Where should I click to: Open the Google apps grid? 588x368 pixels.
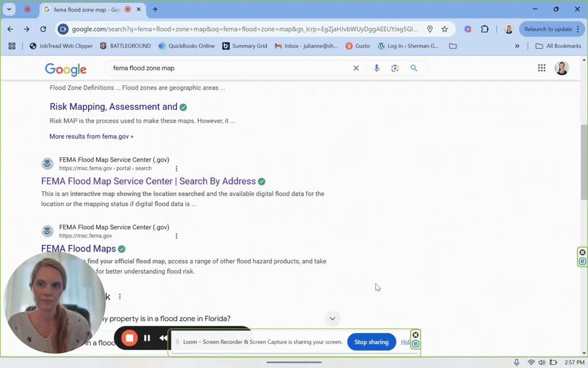pyautogui.click(x=541, y=68)
